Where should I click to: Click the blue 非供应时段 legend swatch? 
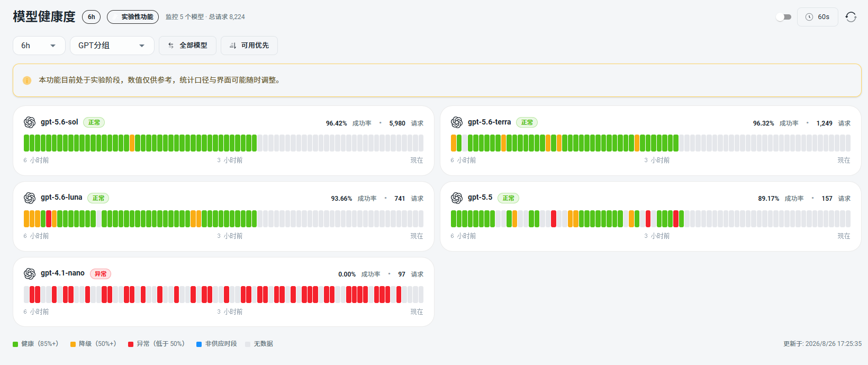199,344
